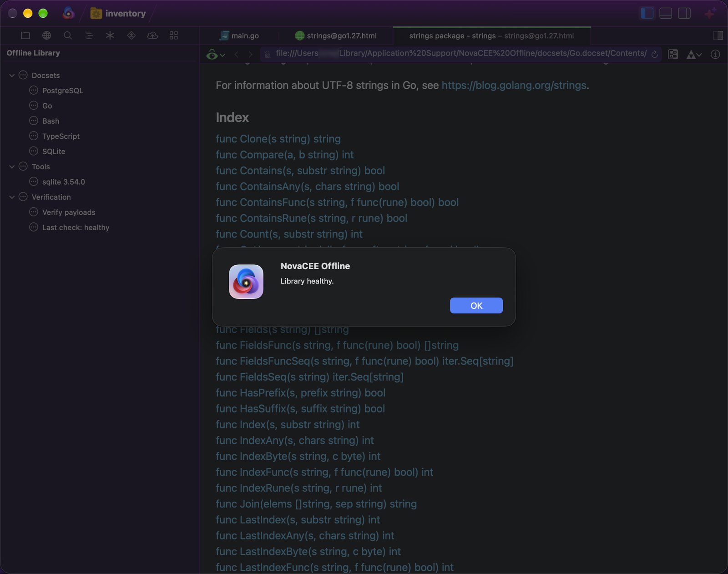Open func Compare(a, b string) int link
The width and height of the screenshot is (728, 574).
284,155
